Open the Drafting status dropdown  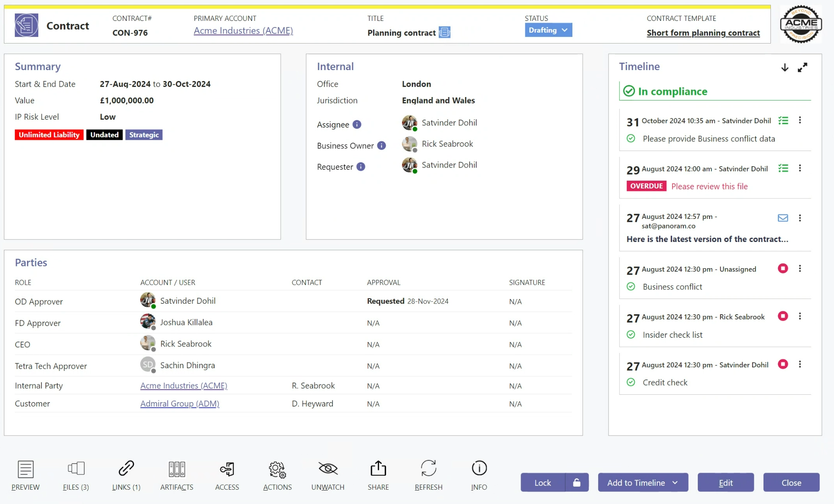coord(548,30)
